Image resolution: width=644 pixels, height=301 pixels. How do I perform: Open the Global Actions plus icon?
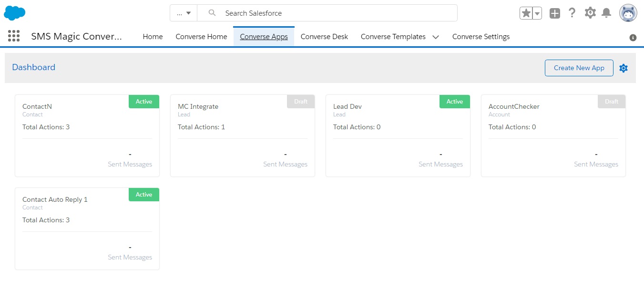point(554,13)
